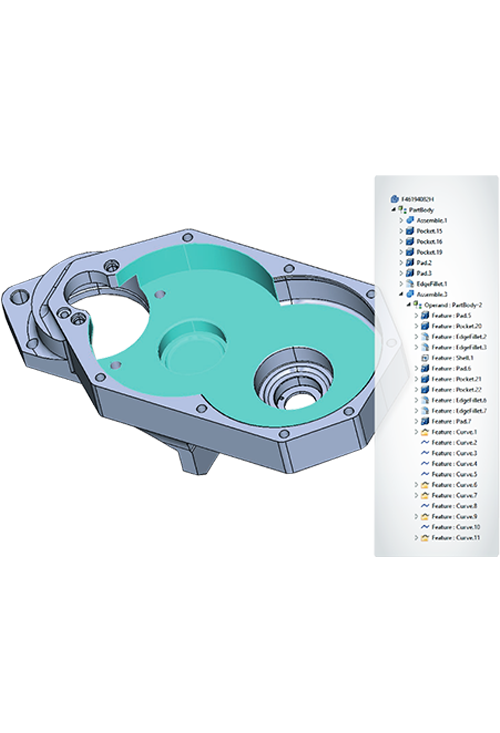Collapse the Operand PartBody-2 node

coord(408,305)
